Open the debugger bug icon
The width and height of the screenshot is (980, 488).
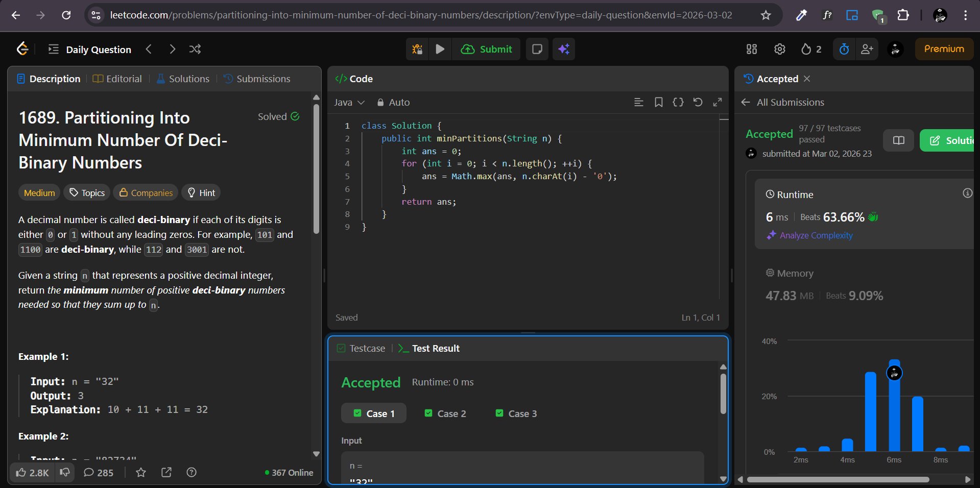[417, 49]
